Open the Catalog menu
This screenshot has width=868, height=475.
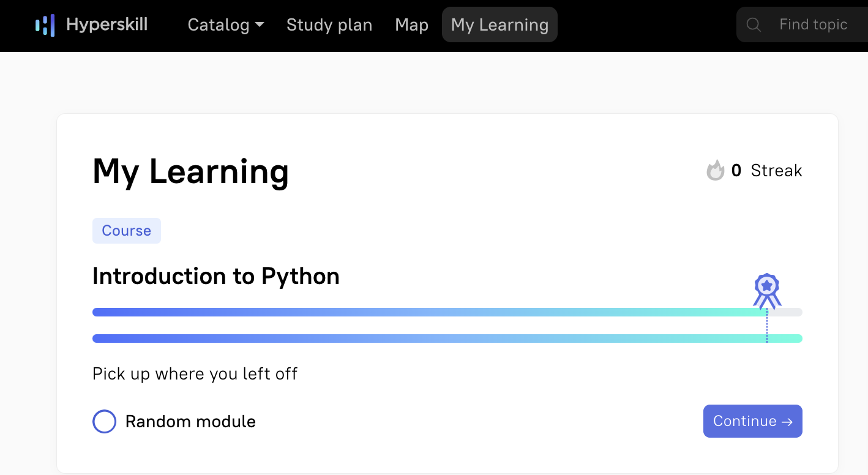click(x=226, y=25)
